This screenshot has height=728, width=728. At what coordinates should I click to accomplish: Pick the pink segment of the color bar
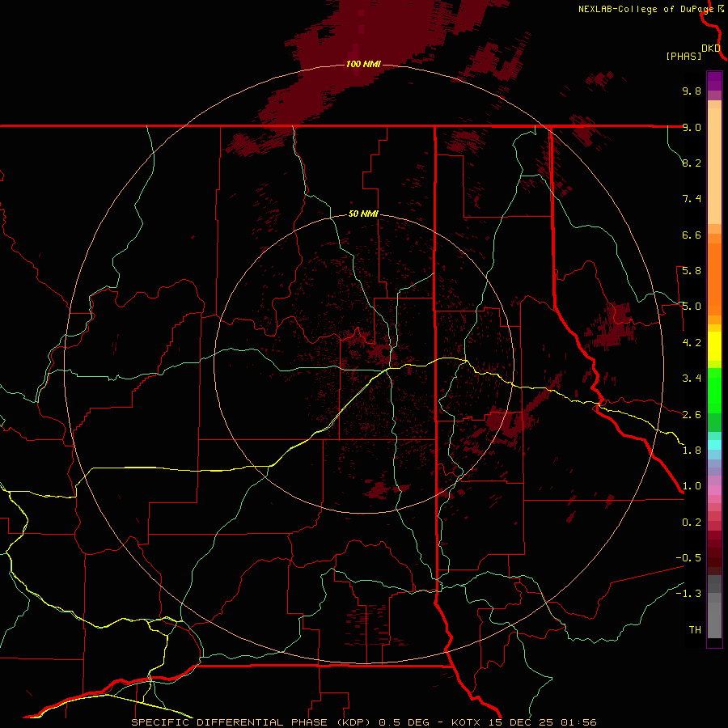click(x=714, y=490)
